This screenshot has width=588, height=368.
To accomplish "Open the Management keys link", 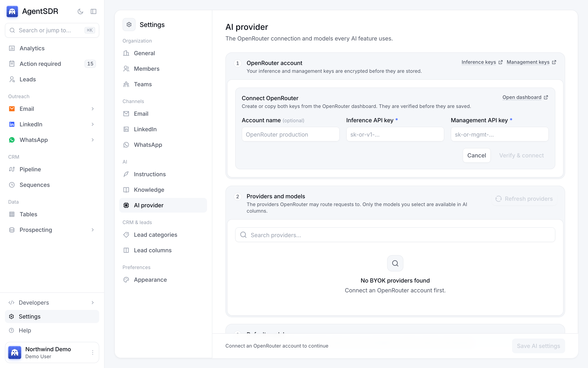I will 531,62.
